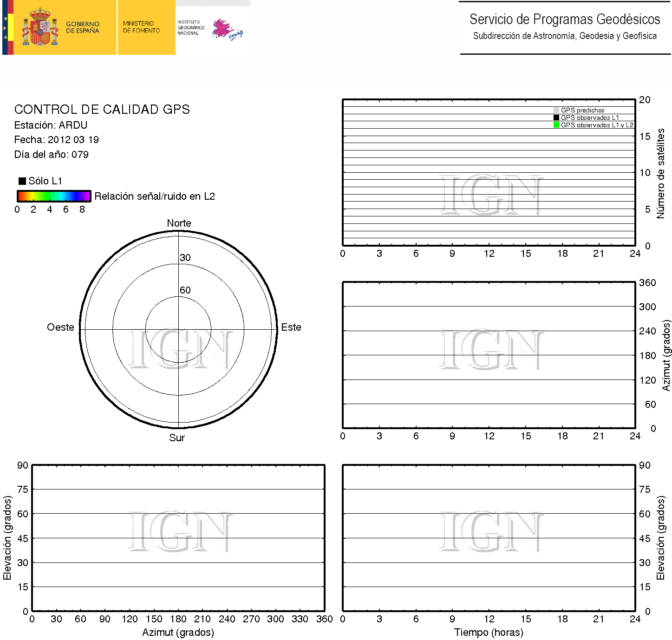Click the pink CNIG logo
The height and width of the screenshot is (640, 672).
[x=227, y=30]
